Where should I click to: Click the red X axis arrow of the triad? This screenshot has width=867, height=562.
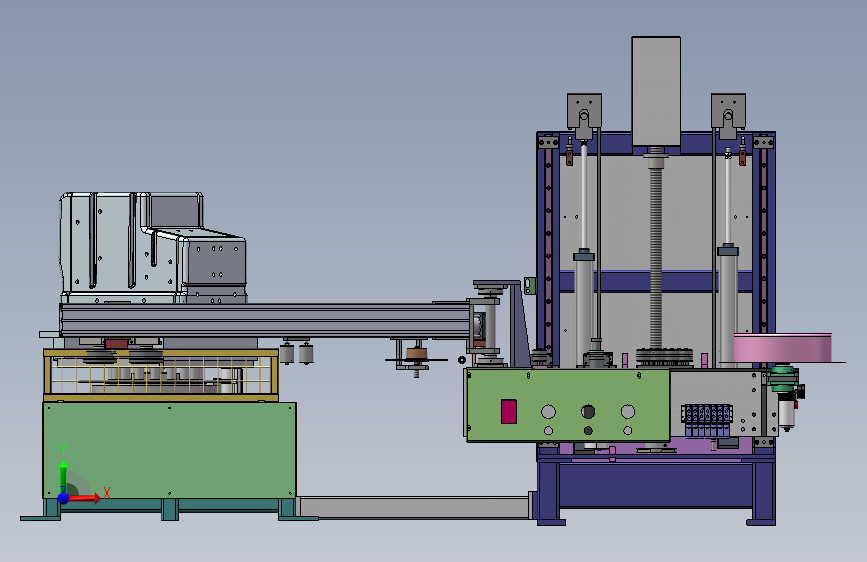tap(86, 498)
